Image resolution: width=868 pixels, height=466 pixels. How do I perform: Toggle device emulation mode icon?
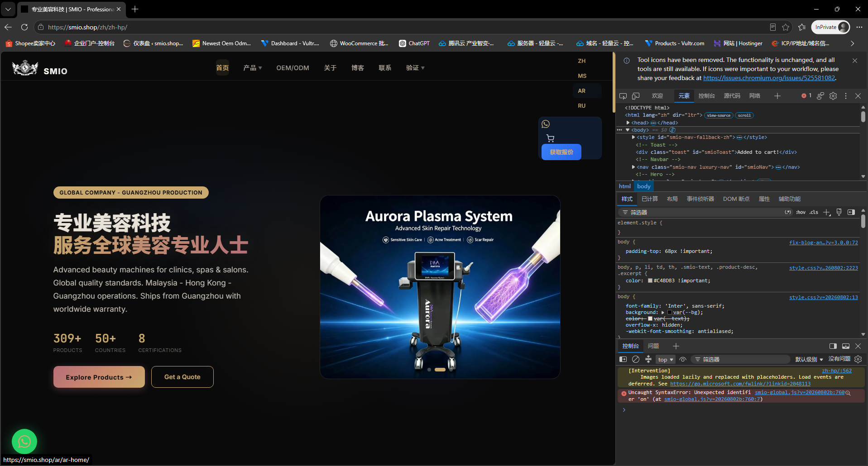(636, 96)
